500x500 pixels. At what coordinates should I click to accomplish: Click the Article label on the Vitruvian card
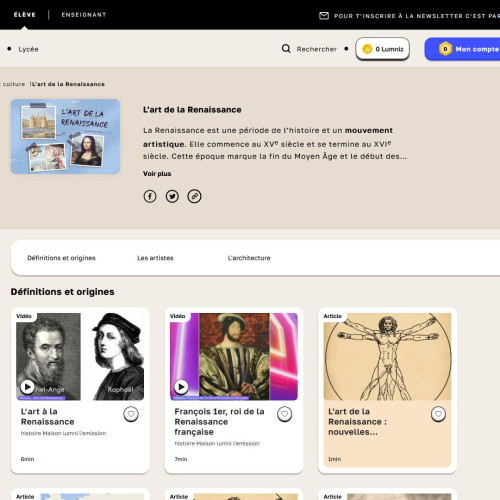333,316
